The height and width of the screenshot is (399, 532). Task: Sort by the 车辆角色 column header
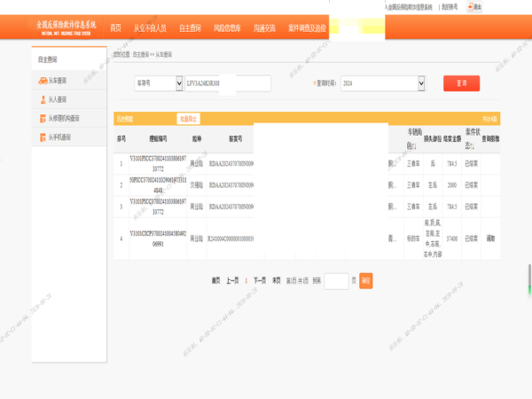(414, 139)
